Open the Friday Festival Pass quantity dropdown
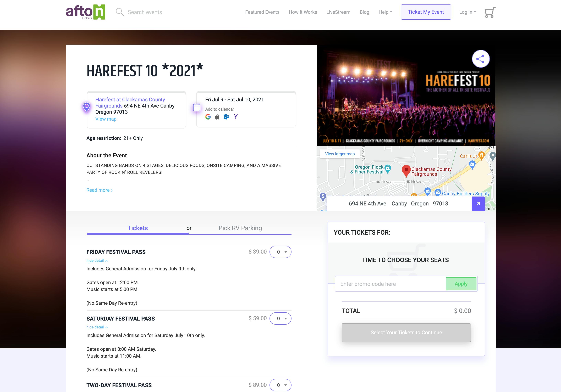This screenshot has height=392, width=561. point(280,251)
